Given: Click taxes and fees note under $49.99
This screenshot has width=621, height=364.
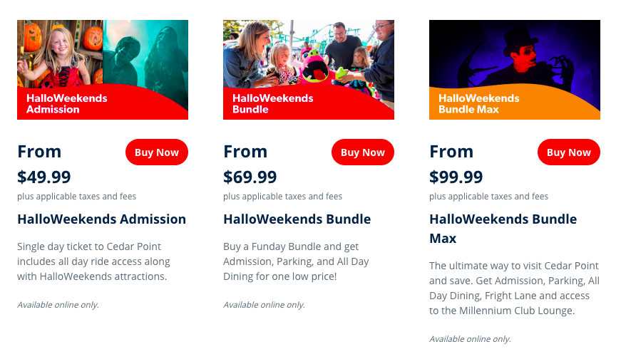Looking at the screenshot, I should coord(76,197).
